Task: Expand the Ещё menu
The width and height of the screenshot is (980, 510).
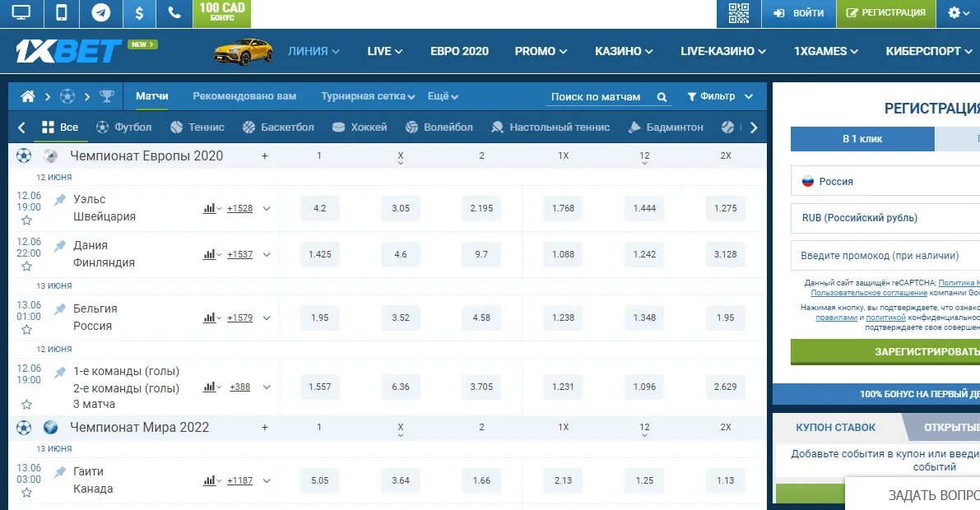Action: pos(444,96)
